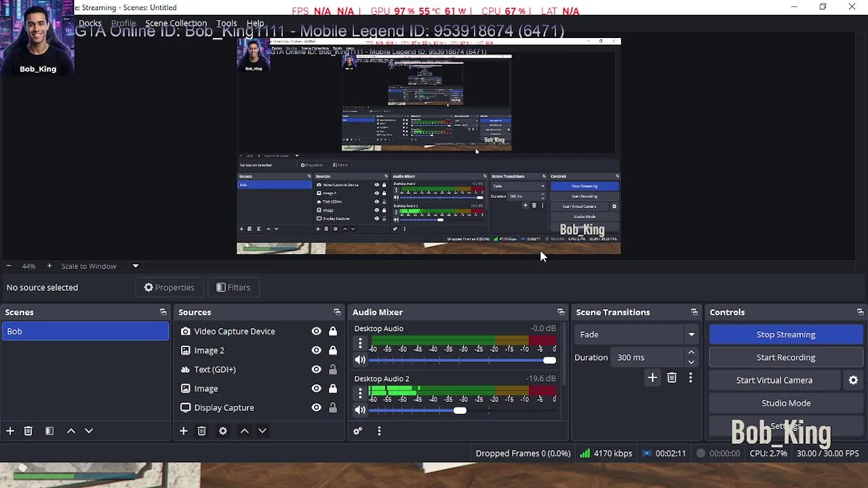
Task: Open source Filters button
Action: pyautogui.click(x=233, y=287)
